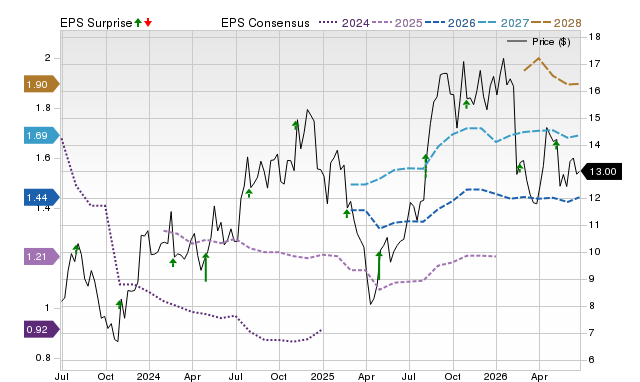
Task: Click the right axis price value 9
Action: pos(592,279)
